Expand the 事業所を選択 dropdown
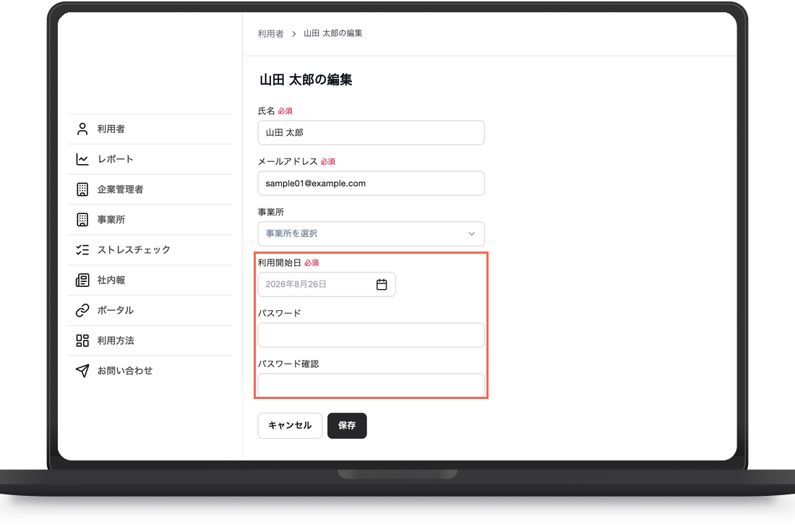This screenshot has height=532, width=795. pos(371,233)
